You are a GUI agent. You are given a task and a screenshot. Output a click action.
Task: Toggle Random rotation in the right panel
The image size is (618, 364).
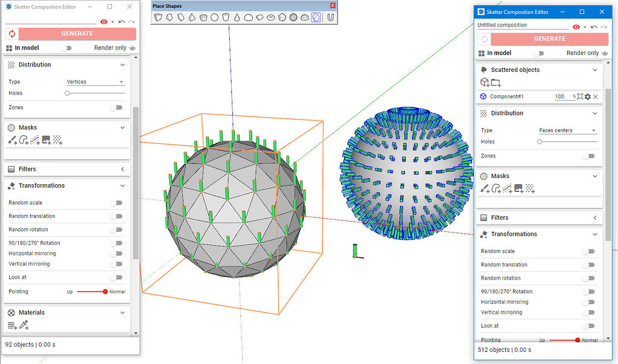(589, 278)
